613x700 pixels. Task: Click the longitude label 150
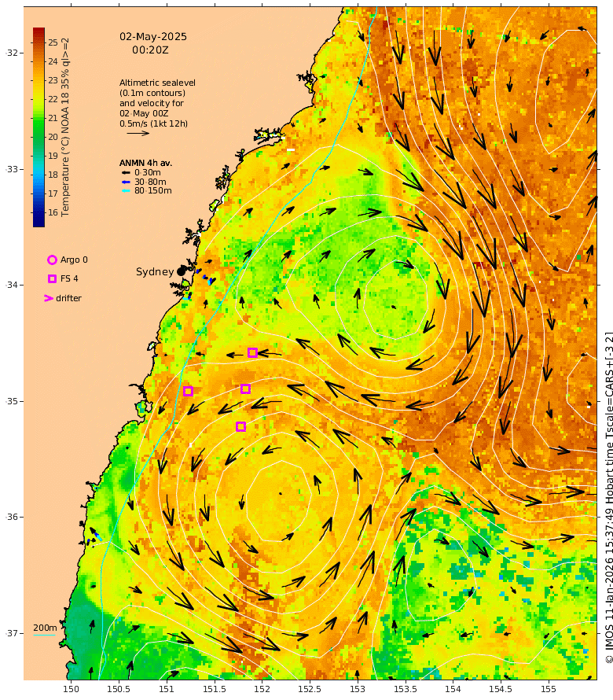click(71, 689)
